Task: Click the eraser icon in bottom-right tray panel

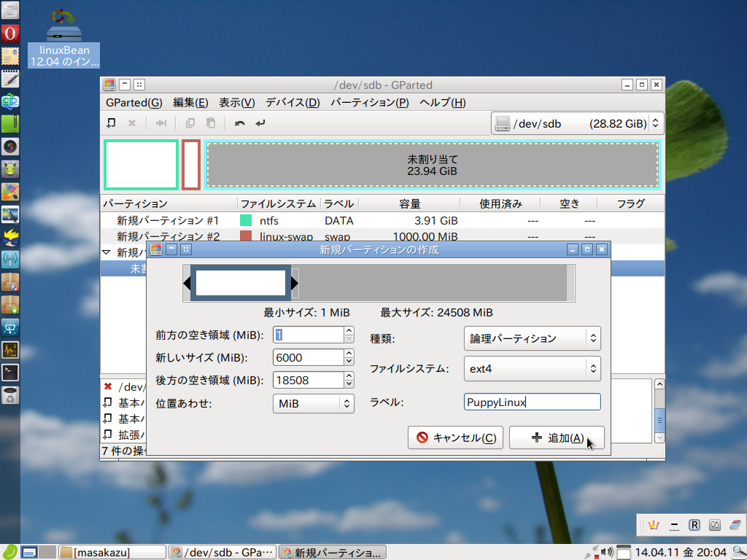Action: pyautogui.click(x=735, y=525)
